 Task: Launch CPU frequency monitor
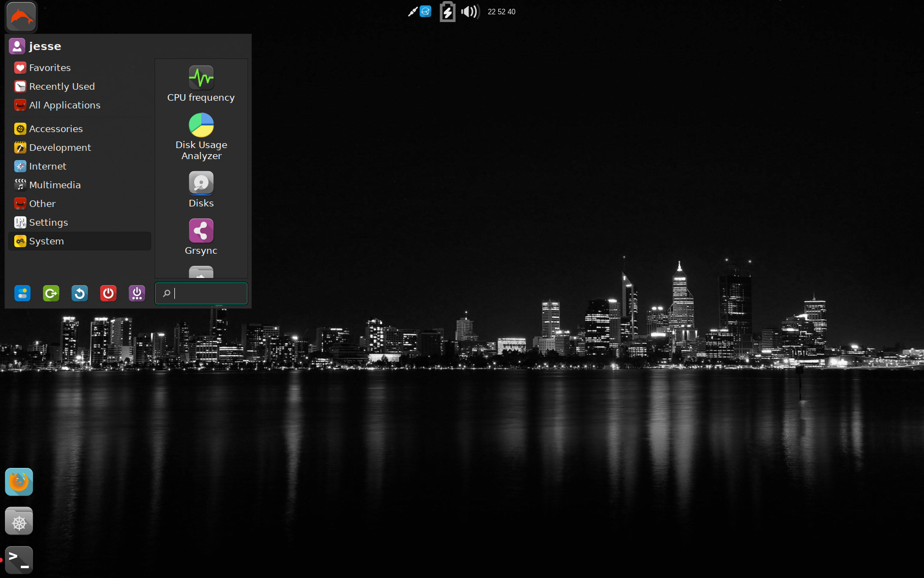click(x=201, y=84)
